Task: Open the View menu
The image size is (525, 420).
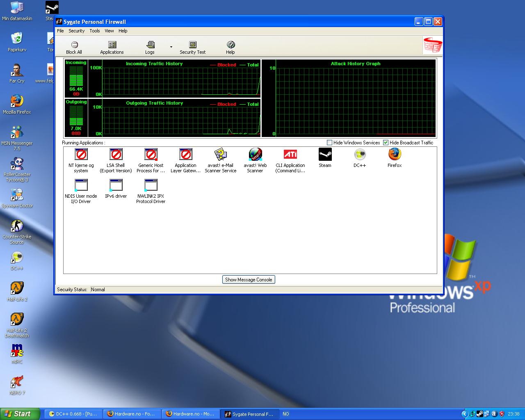Action: [x=109, y=31]
